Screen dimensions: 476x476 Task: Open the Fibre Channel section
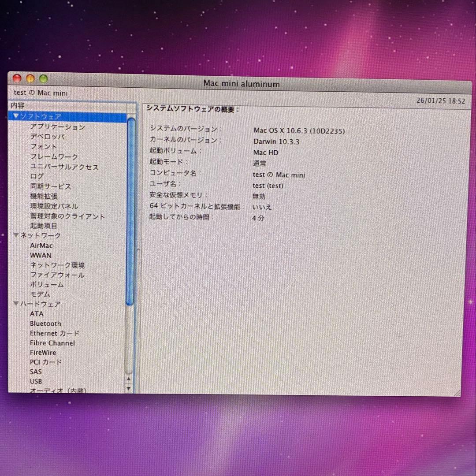52,343
